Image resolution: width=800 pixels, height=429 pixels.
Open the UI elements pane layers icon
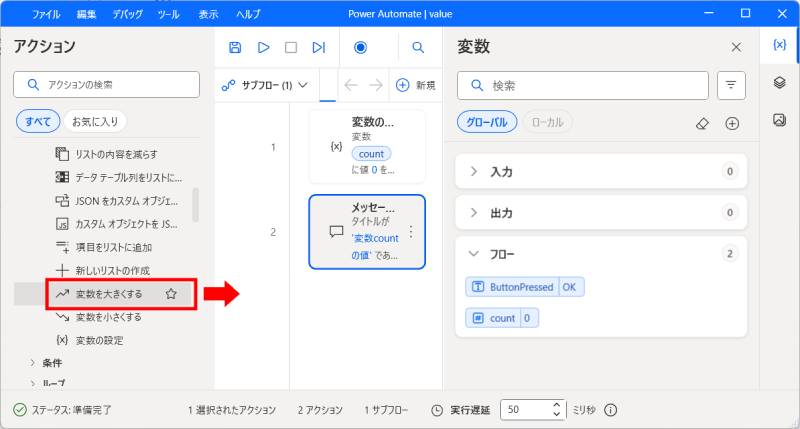779,82
